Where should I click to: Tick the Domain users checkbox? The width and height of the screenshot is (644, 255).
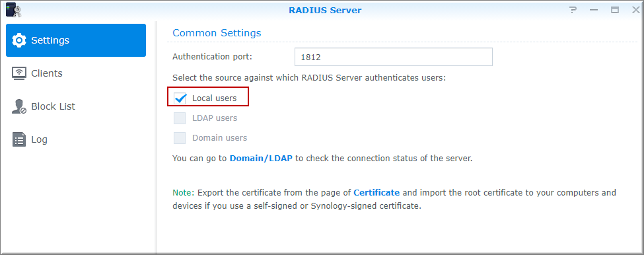[x=180, y=138]
